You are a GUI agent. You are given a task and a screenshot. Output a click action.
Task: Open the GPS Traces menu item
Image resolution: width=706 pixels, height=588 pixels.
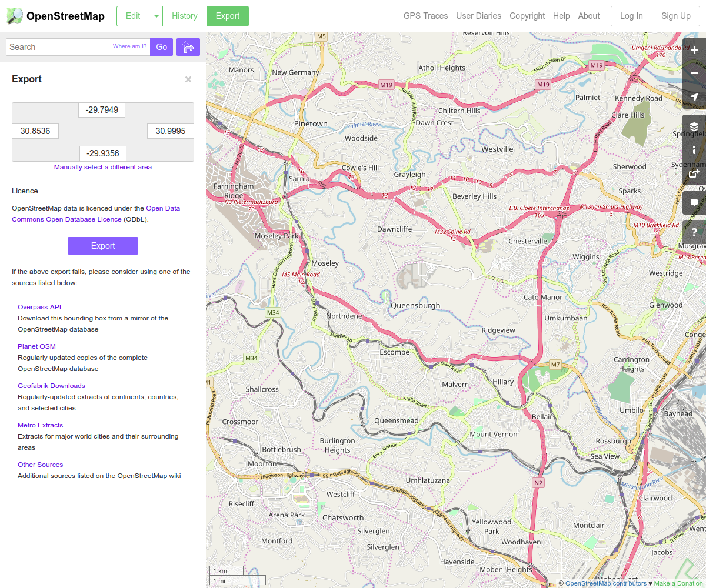pyautogui.click(x=425, y=16)
